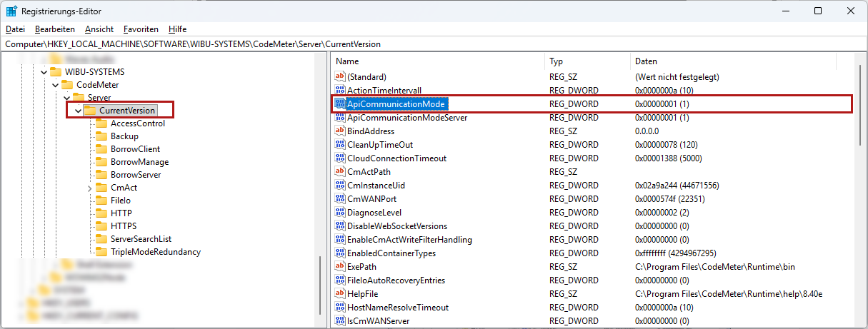Click the data 0xffffffff (4294967295)
The height and width of the screenshot is (329, 868).
[x=675, y=253]
